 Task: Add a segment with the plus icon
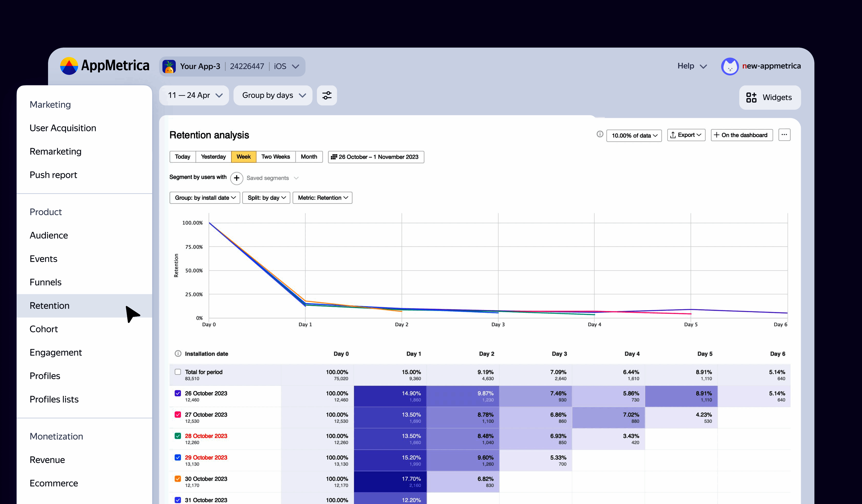point(236,178)
